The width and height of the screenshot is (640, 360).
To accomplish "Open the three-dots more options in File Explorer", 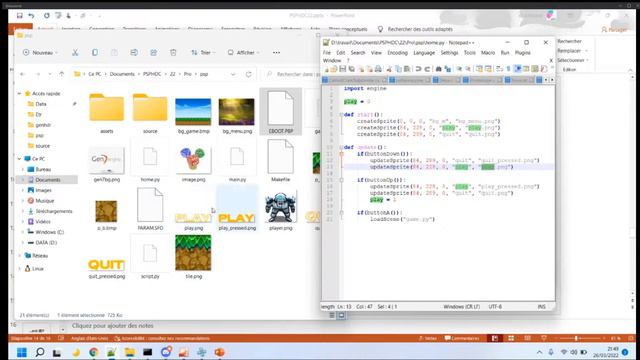I will [276, 53].
